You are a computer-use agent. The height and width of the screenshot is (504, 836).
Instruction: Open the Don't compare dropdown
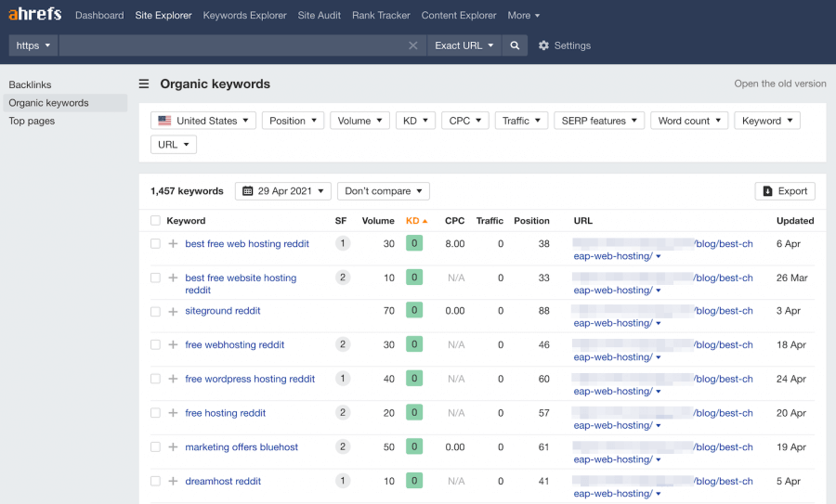coord(384,190)
